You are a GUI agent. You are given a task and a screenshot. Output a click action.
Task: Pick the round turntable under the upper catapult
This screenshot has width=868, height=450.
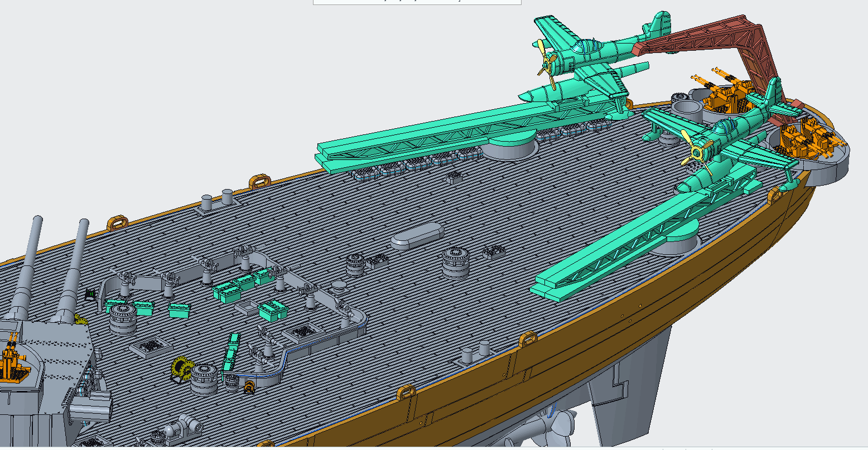(509, 145)
